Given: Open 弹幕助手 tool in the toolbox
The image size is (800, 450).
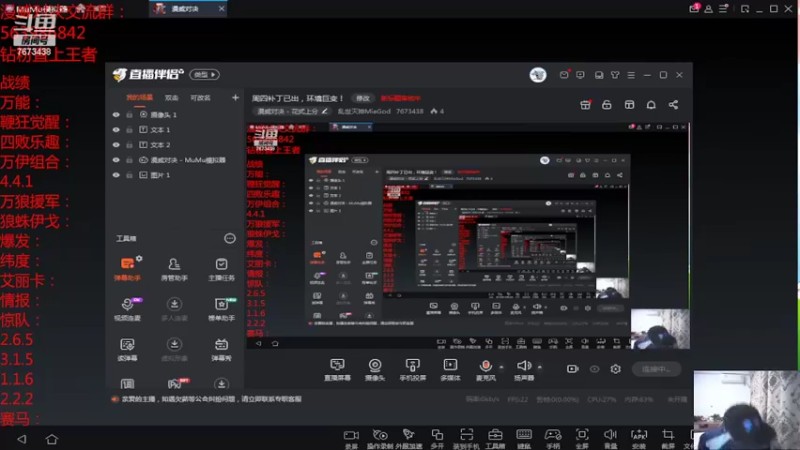Looking at the screenshot, I should click(127, 269).
